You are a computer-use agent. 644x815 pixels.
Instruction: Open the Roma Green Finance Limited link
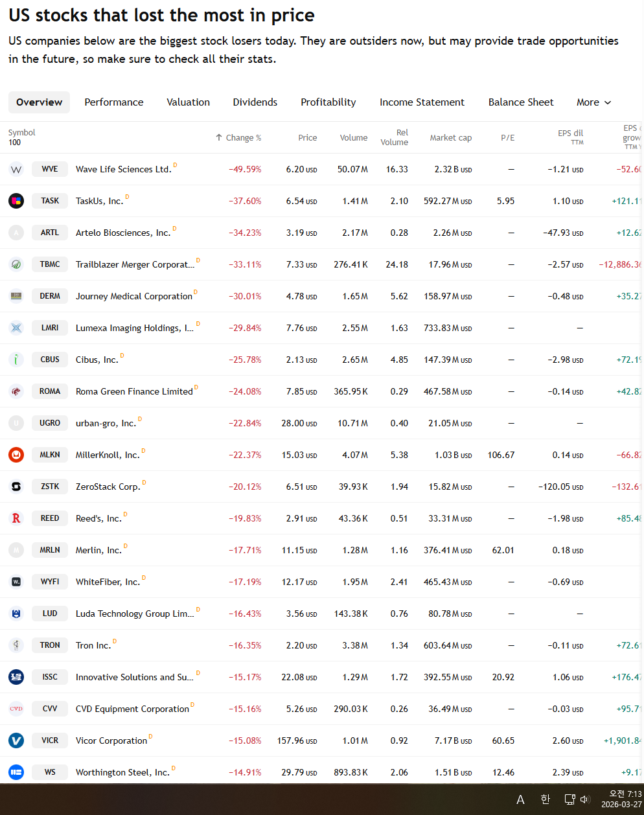[x=134, y=391]
